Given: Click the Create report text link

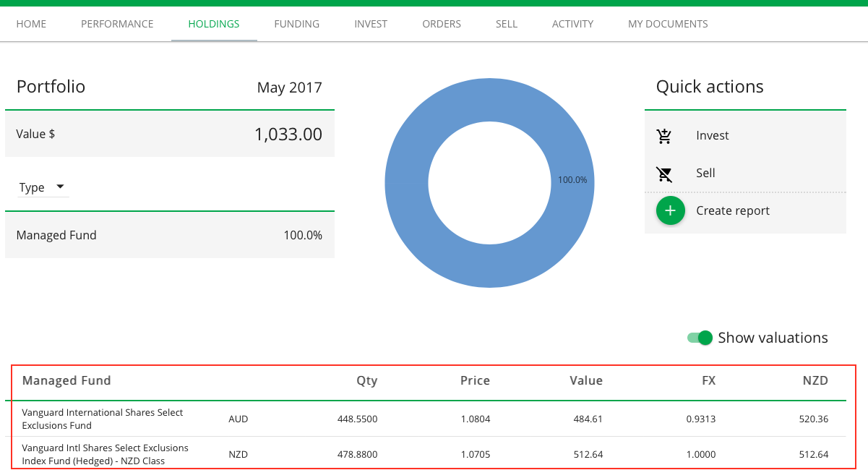Looking at the screenshot, I should 733,210.
